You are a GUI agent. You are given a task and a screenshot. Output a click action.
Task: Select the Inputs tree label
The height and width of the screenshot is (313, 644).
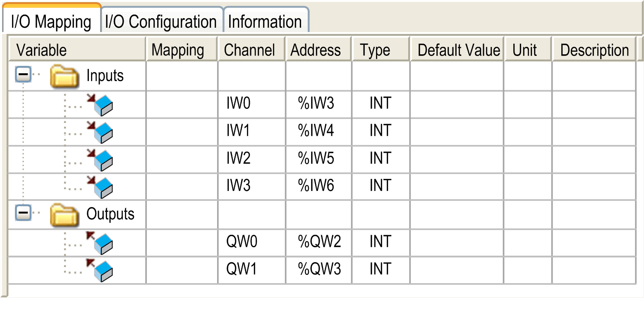coord(105,76)
